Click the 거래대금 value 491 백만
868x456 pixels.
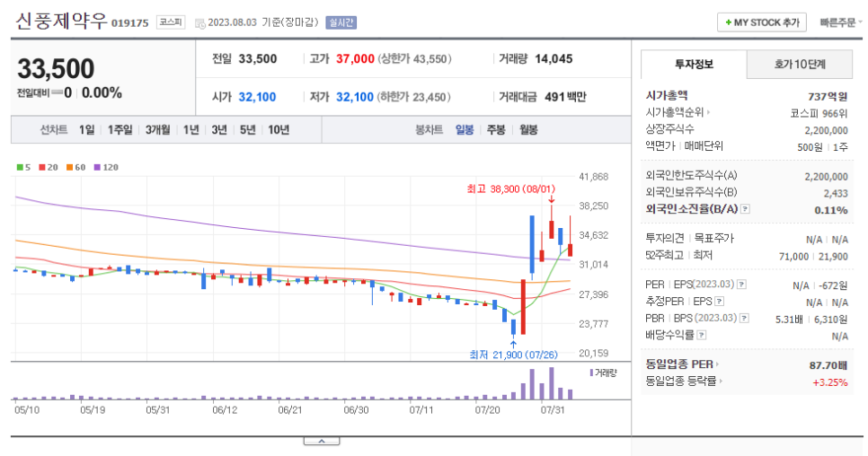pos(565,97)
